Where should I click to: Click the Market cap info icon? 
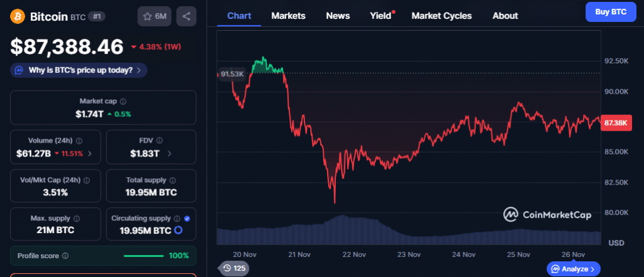pos(123,101)
